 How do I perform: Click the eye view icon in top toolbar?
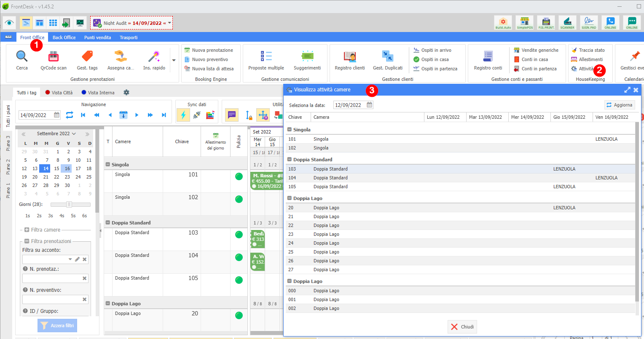(9, 23)
